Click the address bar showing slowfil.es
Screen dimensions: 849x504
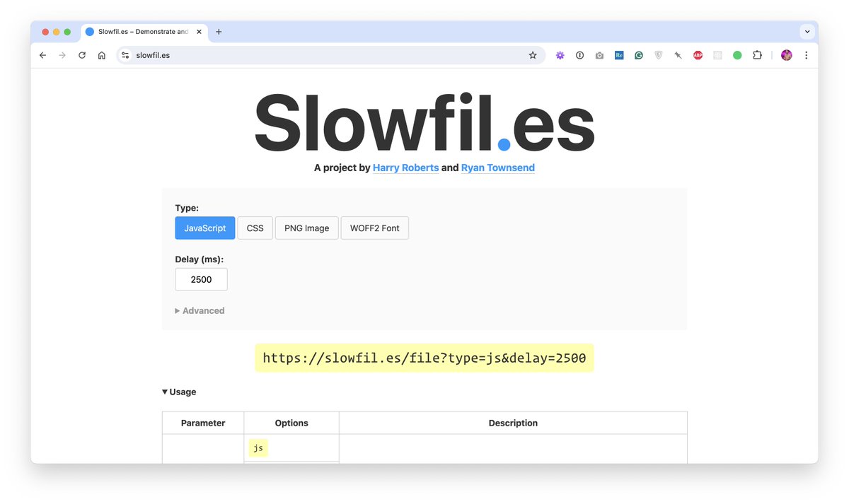330,55
